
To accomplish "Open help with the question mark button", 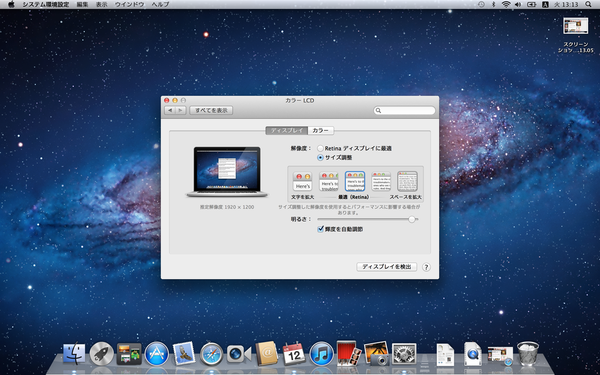I will 426,267.
